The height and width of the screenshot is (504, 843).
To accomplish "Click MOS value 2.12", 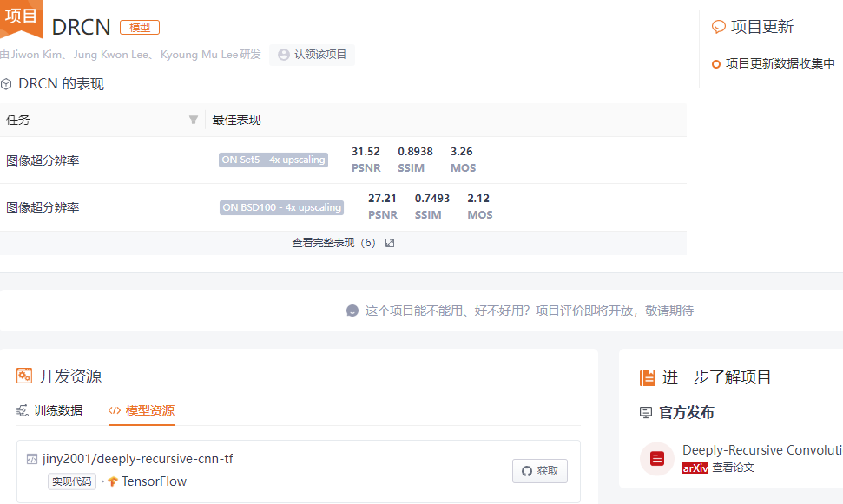I will coord(478,199).
